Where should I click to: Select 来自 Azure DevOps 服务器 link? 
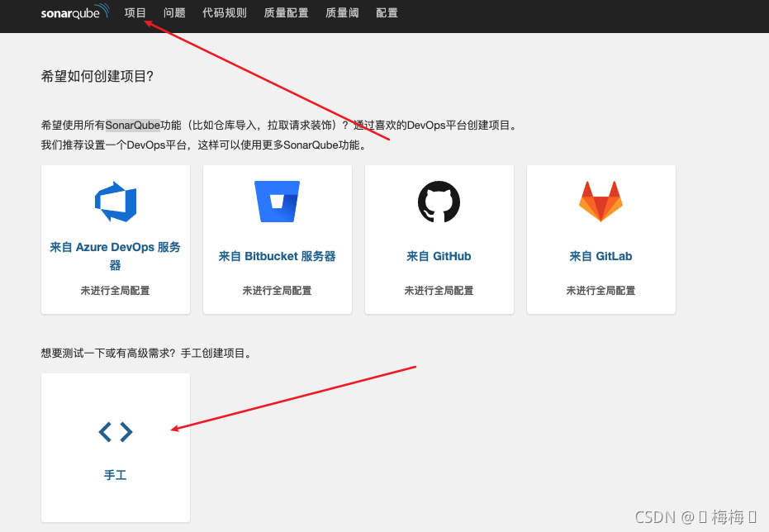(x=116, y=256)
